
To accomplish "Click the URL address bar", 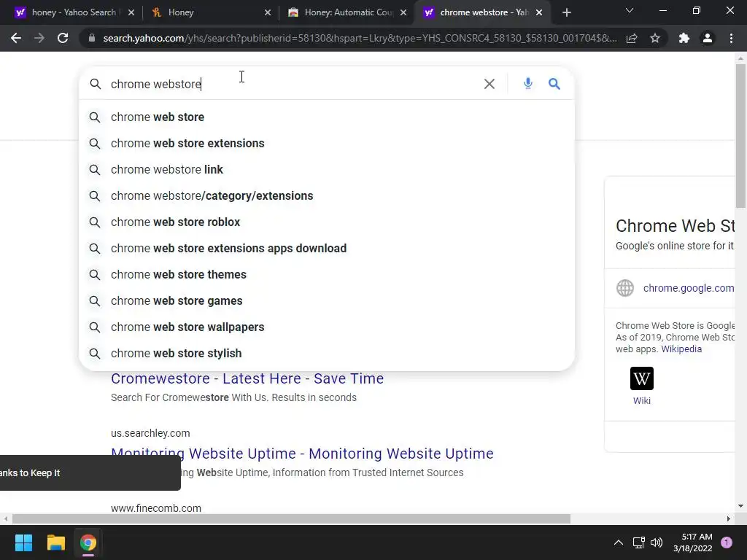I will click(360, 38).
